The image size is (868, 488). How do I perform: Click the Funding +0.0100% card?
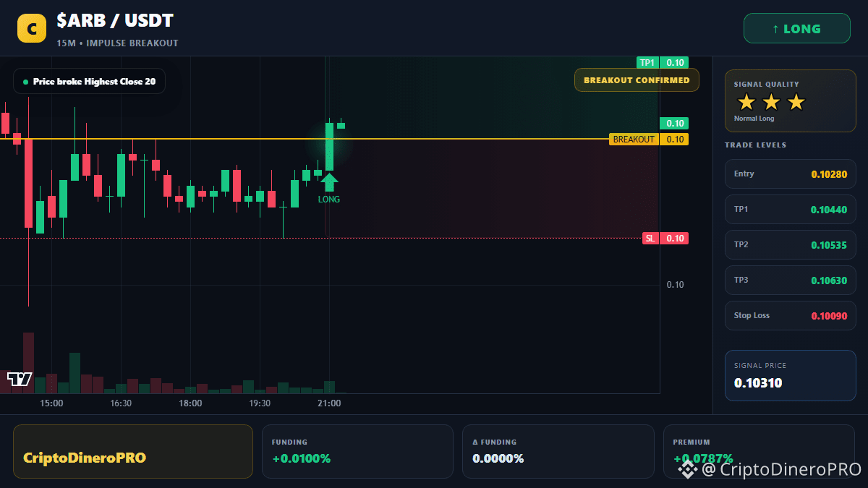(357, 451)
